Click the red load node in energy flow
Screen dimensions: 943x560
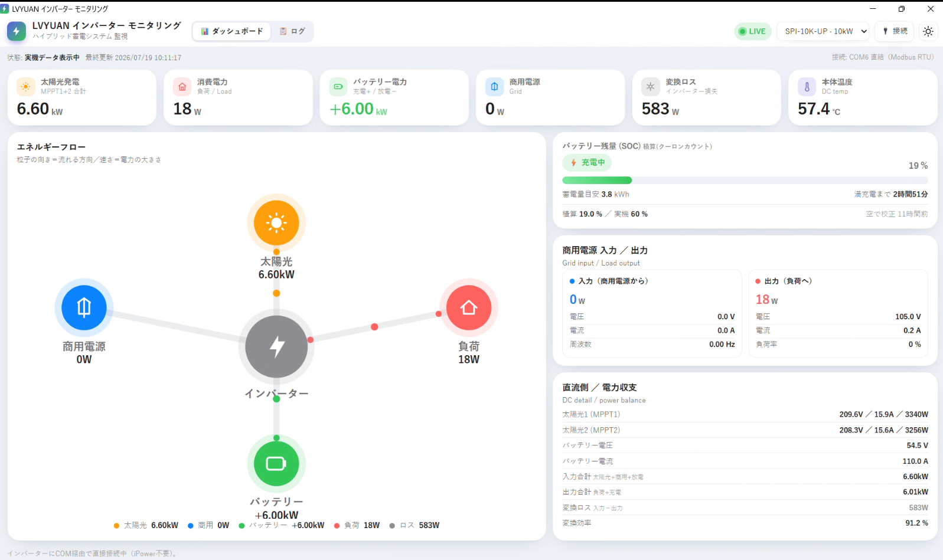click(x=469, y=307)
